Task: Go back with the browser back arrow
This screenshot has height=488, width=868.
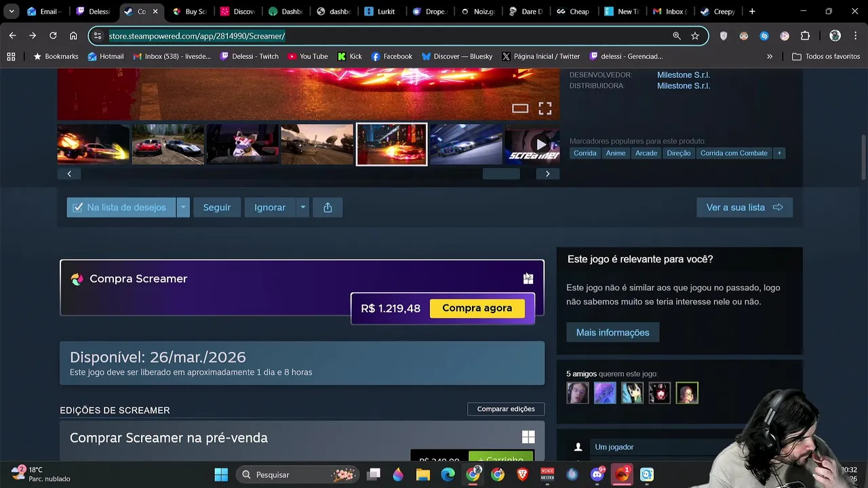Action: click(x=12, y=36)
